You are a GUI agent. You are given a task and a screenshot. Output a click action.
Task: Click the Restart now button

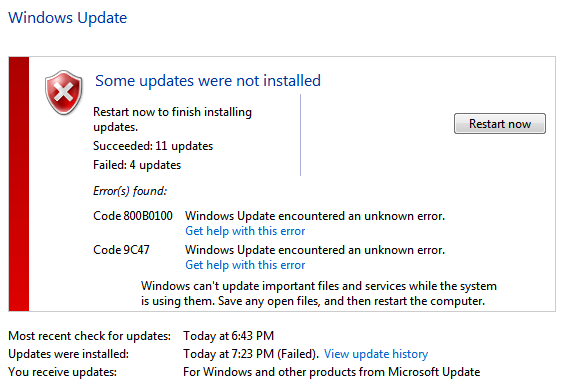[500, 124]
